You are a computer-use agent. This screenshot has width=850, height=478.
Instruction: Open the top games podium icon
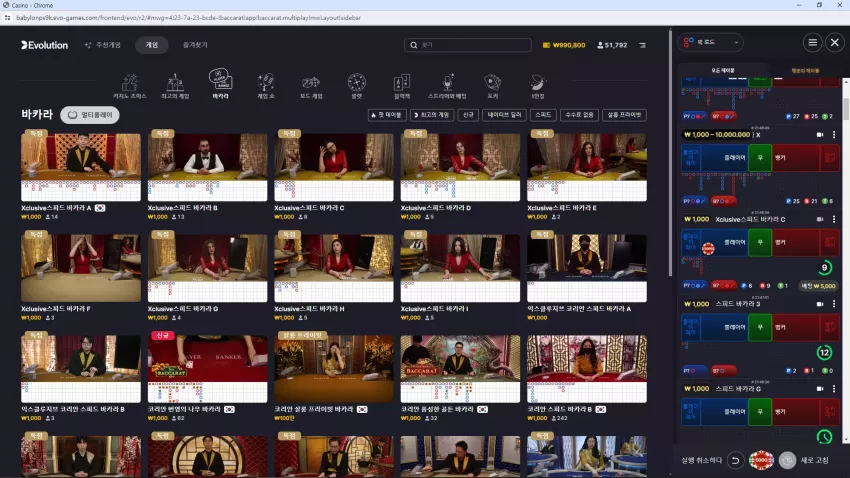tap(175, 86)
